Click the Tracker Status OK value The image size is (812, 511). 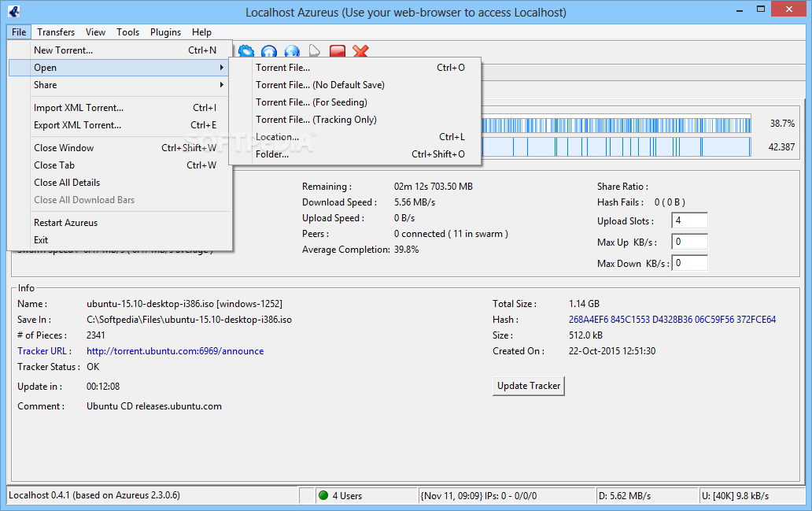(93, 366)
